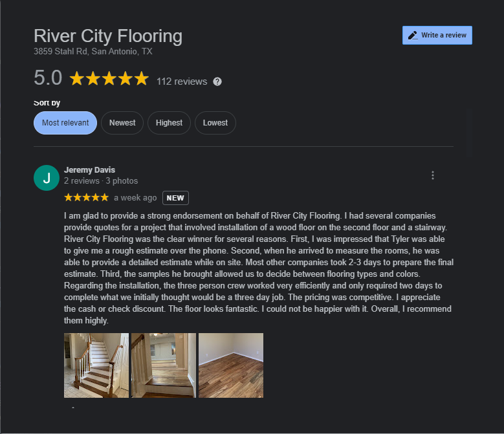504x434 pixels.
Task: Click the star rating in Jeremy's review
Action: point(87,197)
